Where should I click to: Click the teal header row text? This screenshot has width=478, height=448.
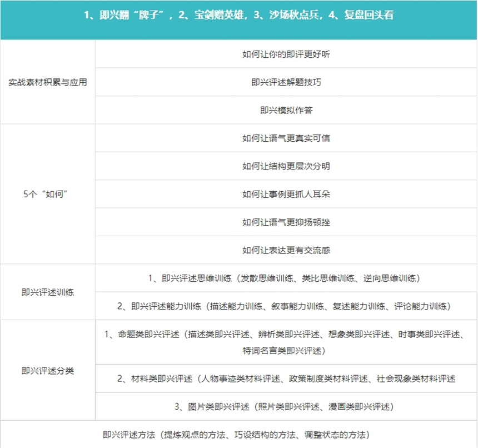pos(238,15)
